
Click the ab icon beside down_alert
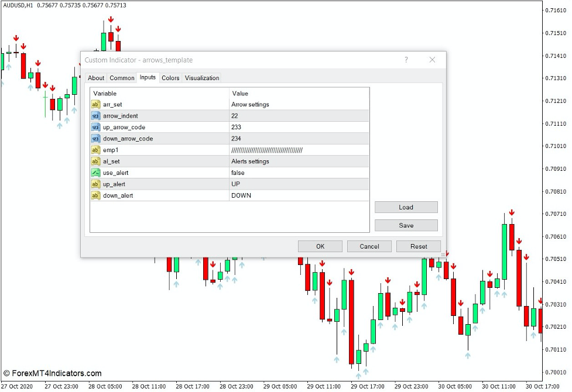click(95, 195)
